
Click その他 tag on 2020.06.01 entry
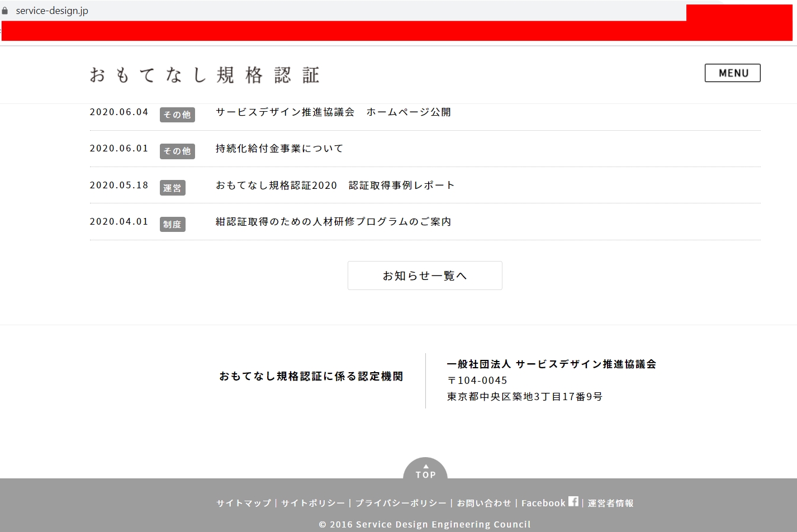[177, 151]
